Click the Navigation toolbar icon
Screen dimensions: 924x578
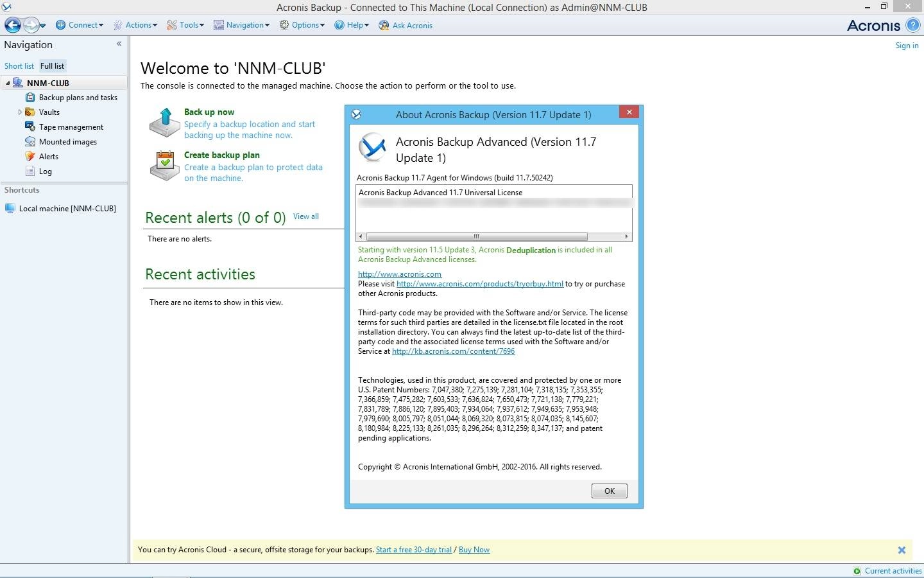pyautogui.click(x=219, y=25)
